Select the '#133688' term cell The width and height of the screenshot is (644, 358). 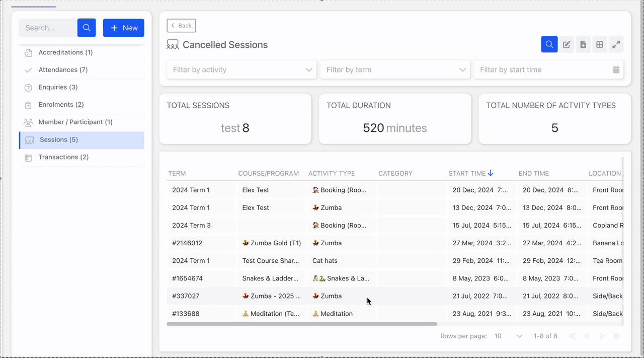pyautogui.click(x=201, y=314)
